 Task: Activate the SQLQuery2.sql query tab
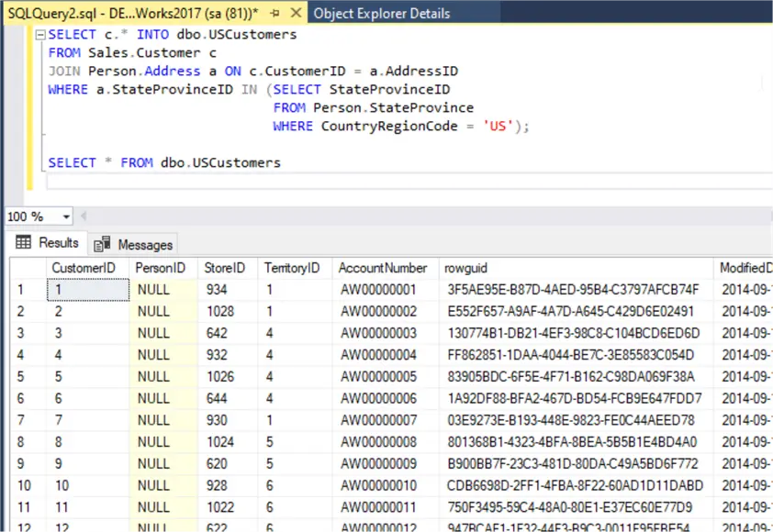(x=129, y=14)
